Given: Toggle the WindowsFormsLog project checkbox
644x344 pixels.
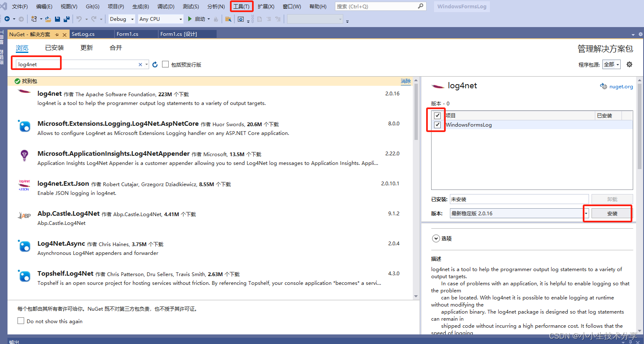Looking at the screenshot, I should (x=437, y=125).
